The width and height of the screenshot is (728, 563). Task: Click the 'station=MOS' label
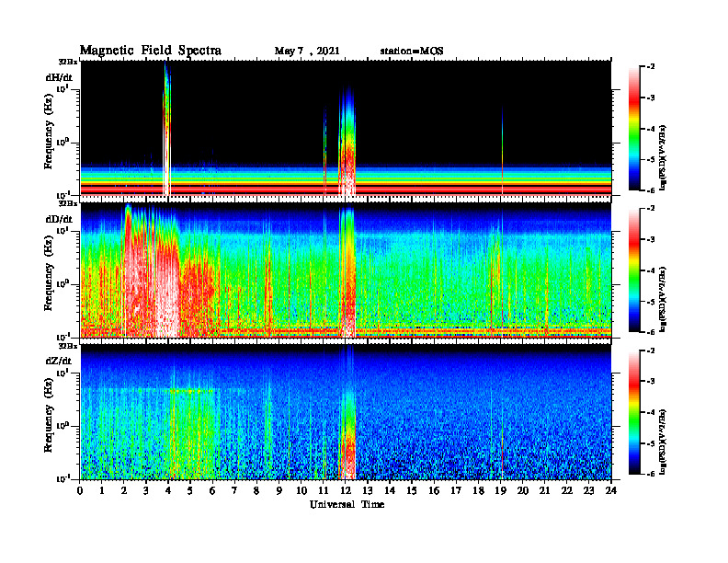click(x=412, y=52)
